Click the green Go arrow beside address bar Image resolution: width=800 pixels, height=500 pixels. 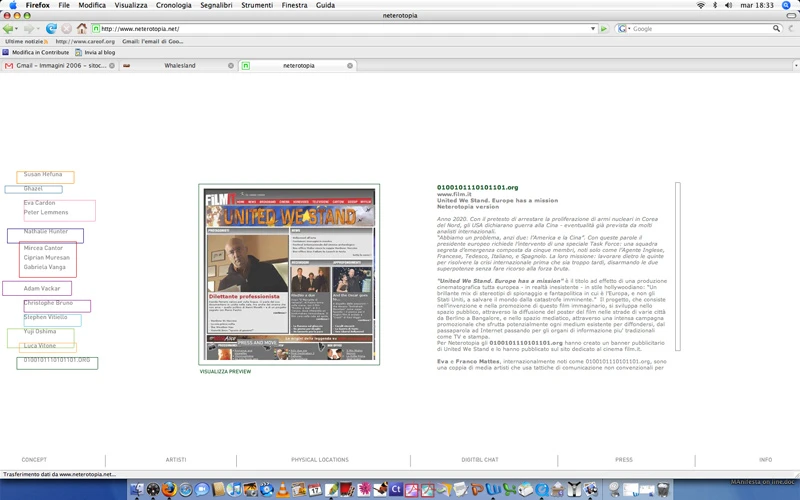604,29
